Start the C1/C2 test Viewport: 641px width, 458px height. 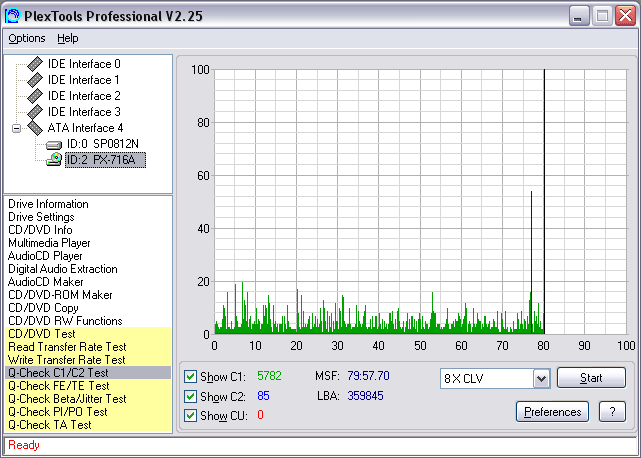tap(591, 377)
